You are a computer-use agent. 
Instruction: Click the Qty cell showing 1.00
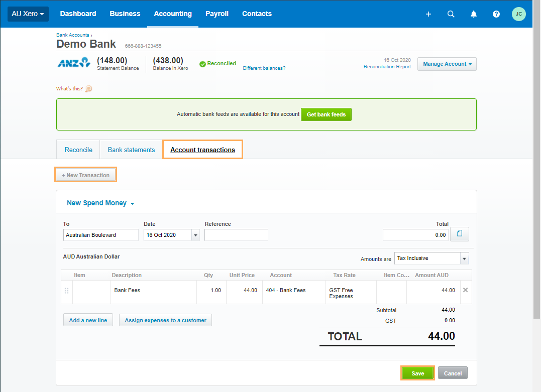click(211, 292)
